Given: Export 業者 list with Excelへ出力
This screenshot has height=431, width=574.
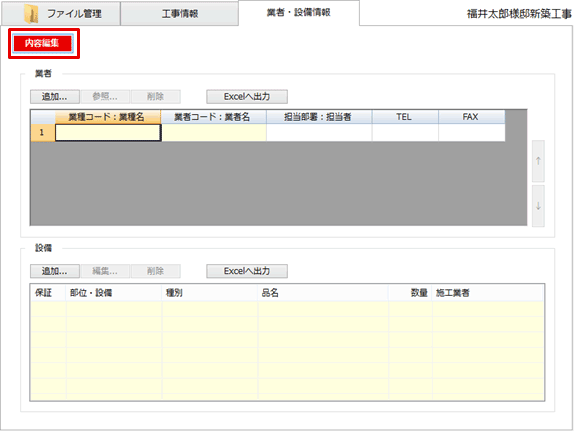Looking at the screenshot, I should [x=247, y=97].
